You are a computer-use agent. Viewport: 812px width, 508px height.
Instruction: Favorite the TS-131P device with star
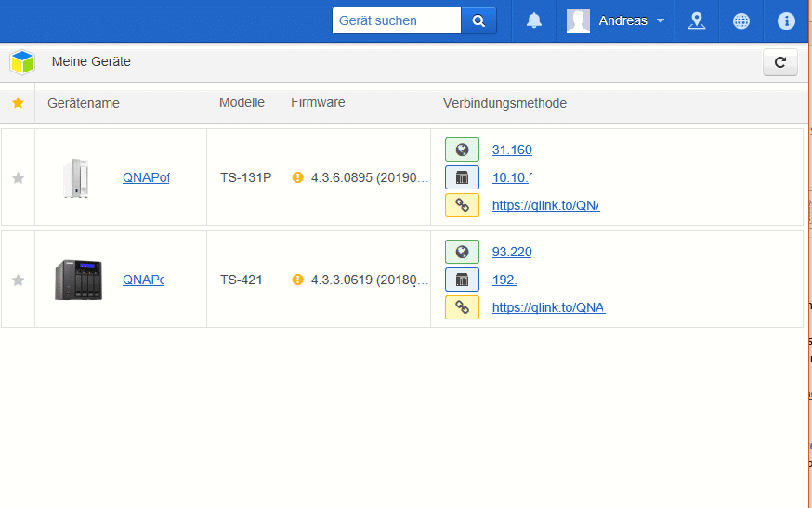coord(18,177)
